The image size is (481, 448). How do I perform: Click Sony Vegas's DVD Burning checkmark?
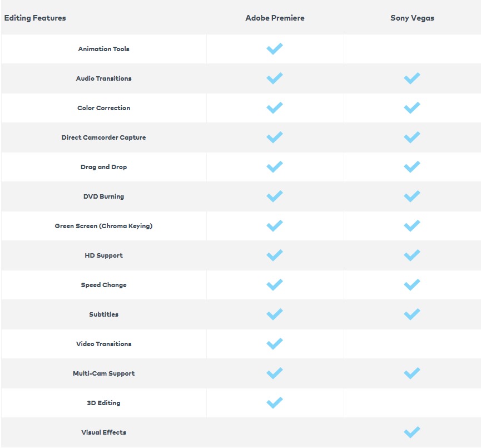[x=412, y=196]
